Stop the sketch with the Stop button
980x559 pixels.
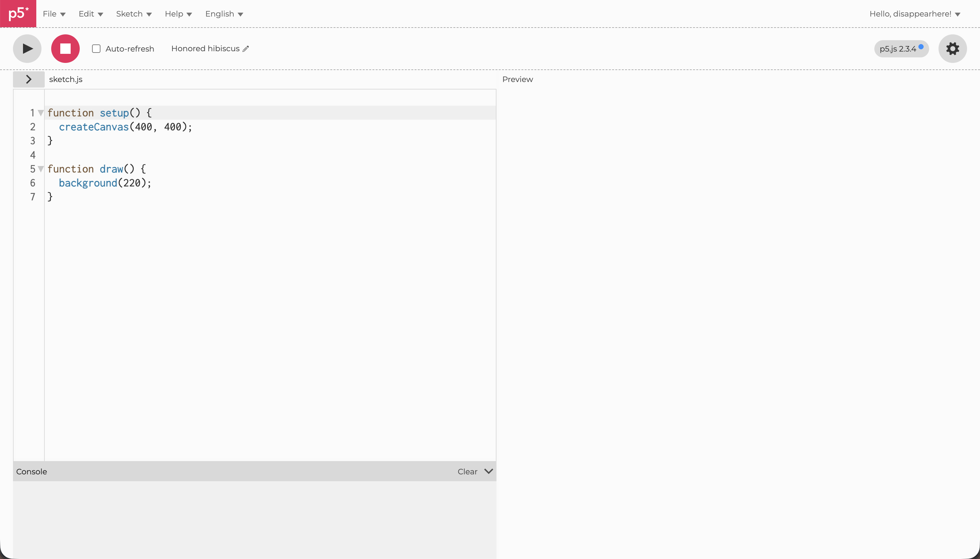pos(65,49)
